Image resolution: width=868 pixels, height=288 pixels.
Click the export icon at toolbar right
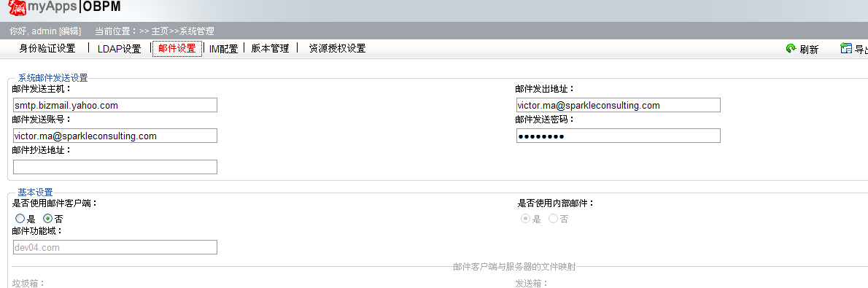pyautogui.click(x=846, y=48)
